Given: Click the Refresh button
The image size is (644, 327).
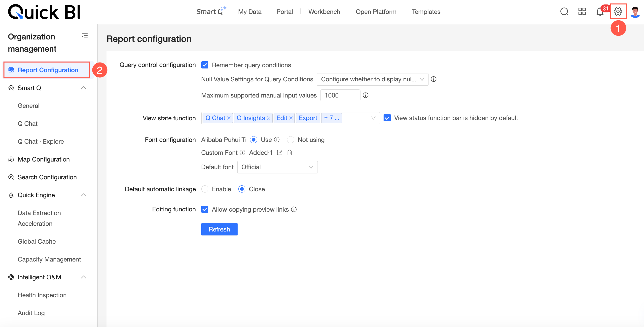Looking at the screenshot, I should tap(219, 229).
